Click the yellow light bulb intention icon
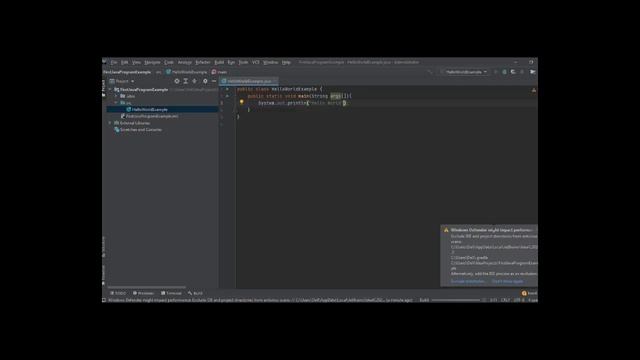This screenshot has width=640, height=360. [x=242, y=102]
